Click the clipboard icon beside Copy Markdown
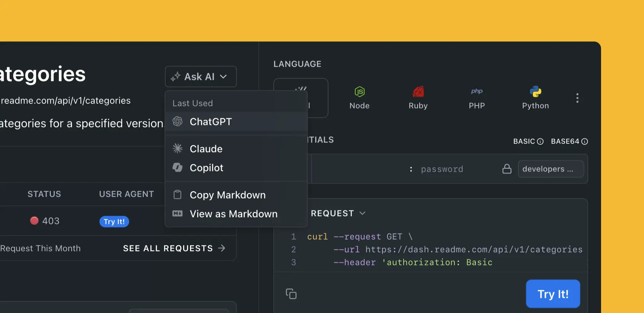This screenshot has height=313, width=644. click(177, 194)
